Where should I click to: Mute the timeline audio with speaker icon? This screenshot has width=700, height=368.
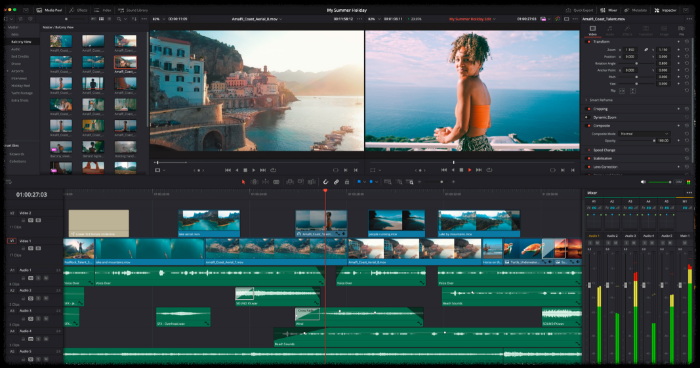pos(643,182)
